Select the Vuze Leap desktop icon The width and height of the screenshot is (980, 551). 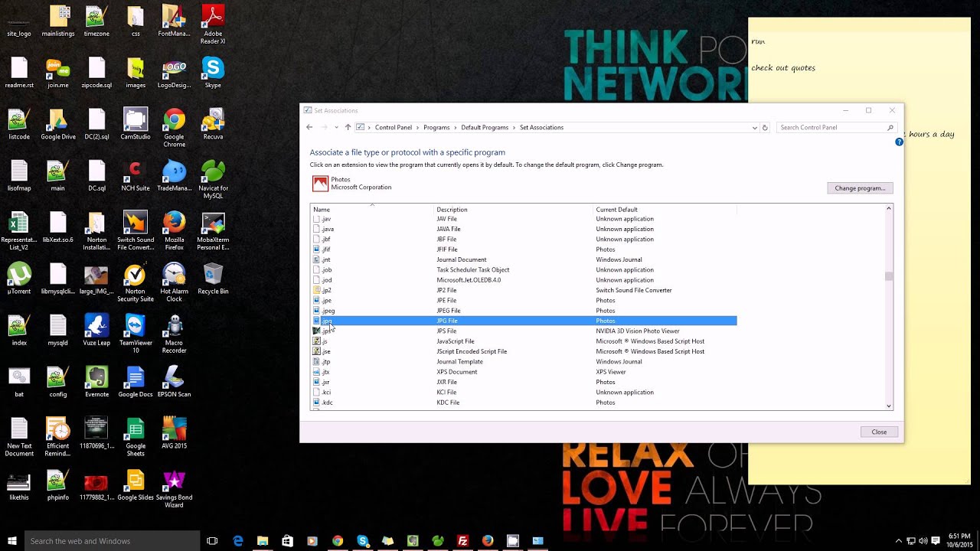pyautogui.click(x=96, y=330)
